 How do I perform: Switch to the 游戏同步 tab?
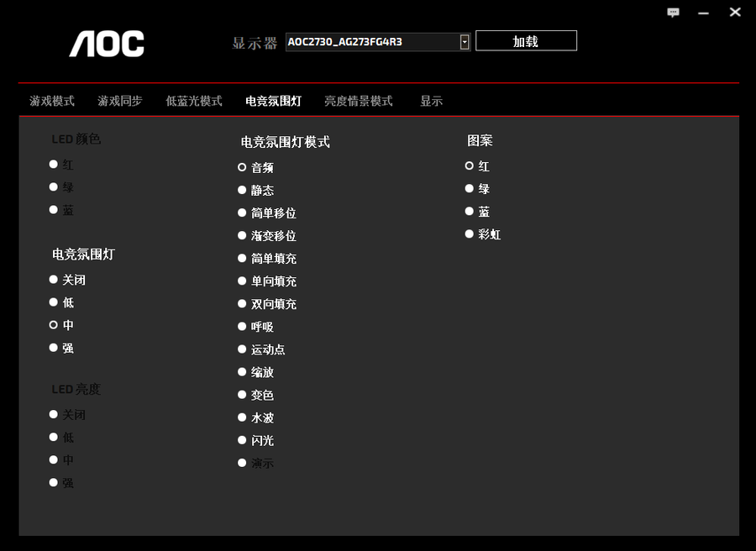pyautogui.click(x=120, y=101)
